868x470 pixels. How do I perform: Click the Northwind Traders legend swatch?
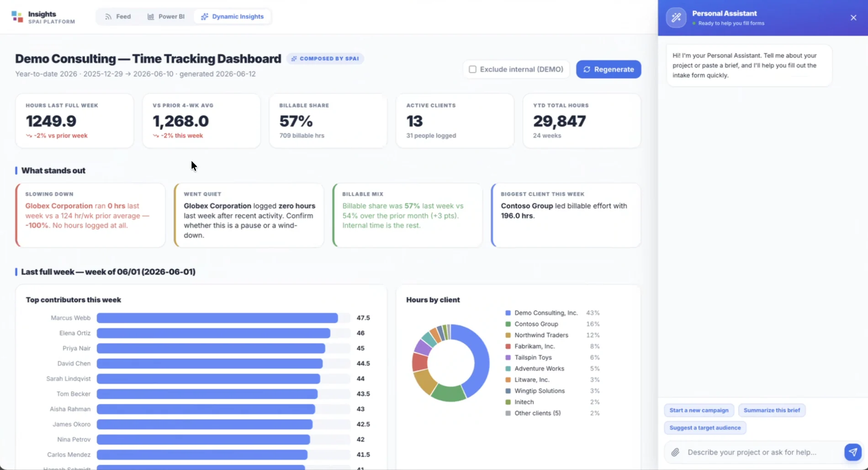508,335
